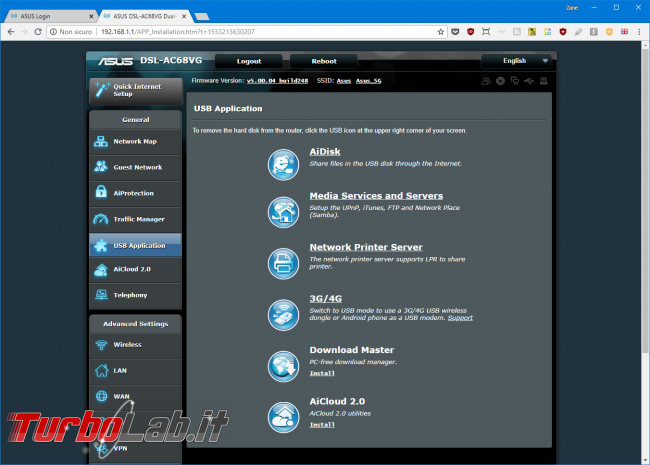The image size is (650, 465).
Task: Click Install under AiCloud 2.0
Action: click(322, 425)
